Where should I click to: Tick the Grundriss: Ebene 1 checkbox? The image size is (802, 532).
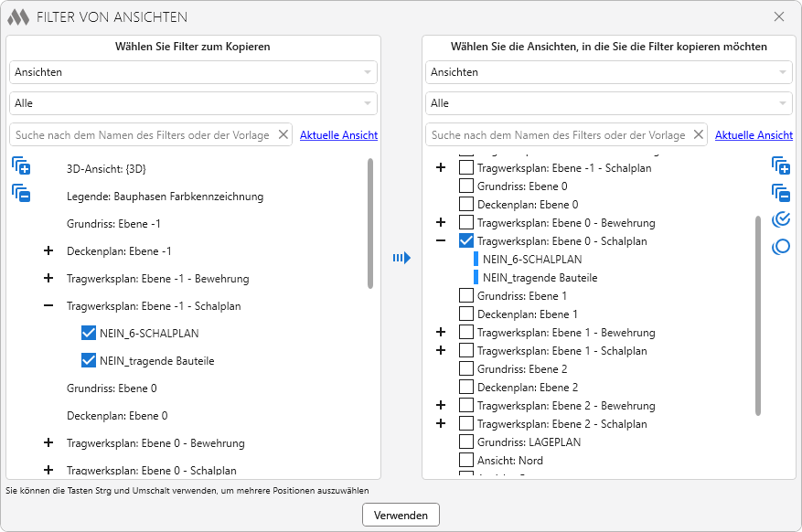[466, 296]
